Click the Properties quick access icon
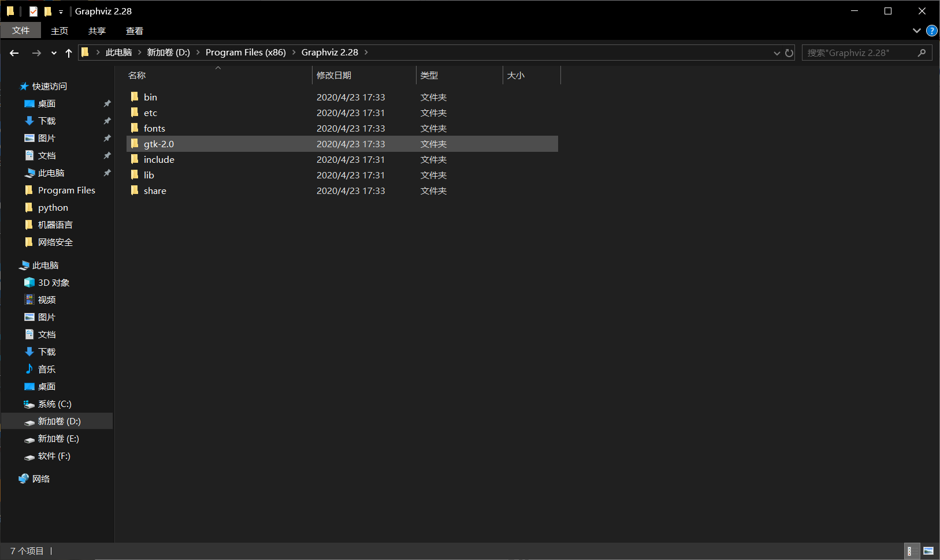 click(x=34, y=11)
